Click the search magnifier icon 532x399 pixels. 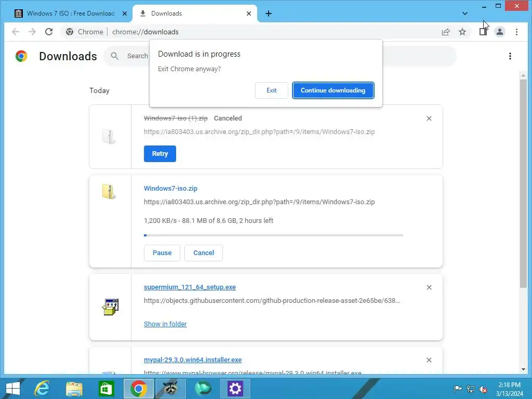pyautogui.click(x=115, y=56)
